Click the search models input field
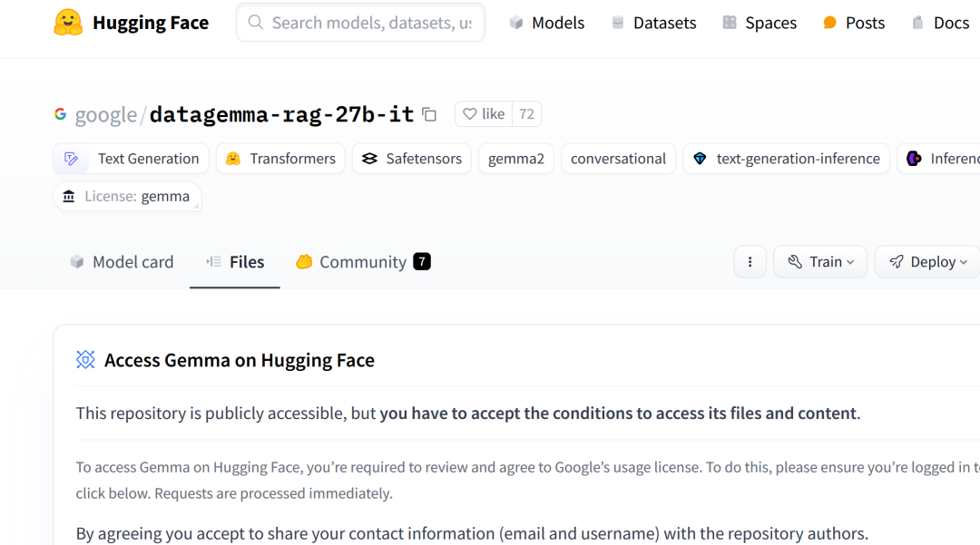This screenshot has height=545, width=980. [x=371, y=23]
